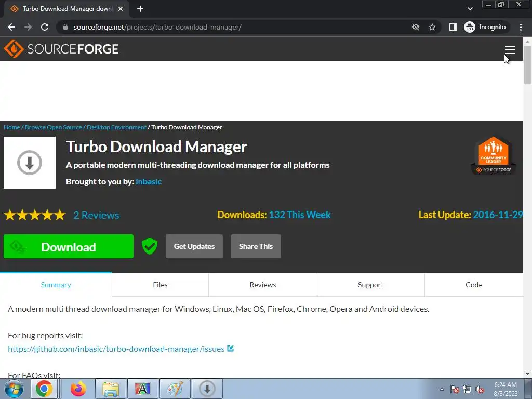Screen dimensions: 532x399
Task: Click the Get Updates button
Action: (194, 246)
